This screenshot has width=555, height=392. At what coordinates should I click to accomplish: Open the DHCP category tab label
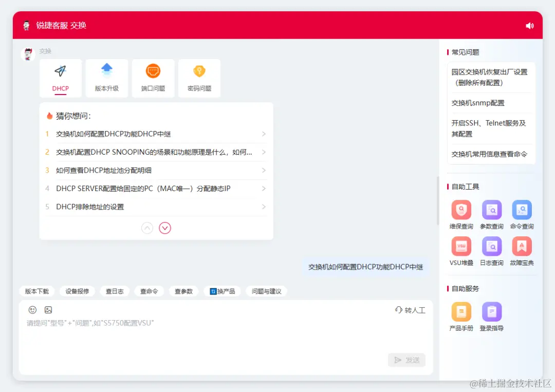[x=61, y=88]
